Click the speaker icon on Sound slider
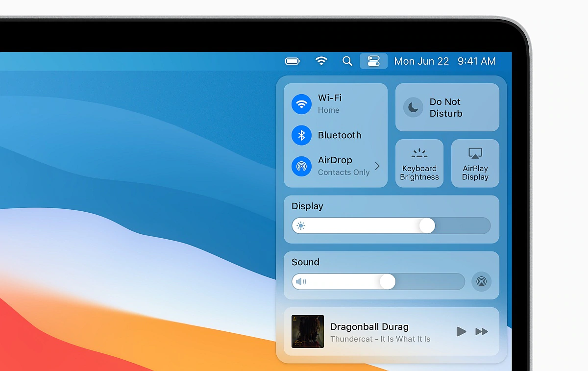588x371 pixels. click(302, 281)
